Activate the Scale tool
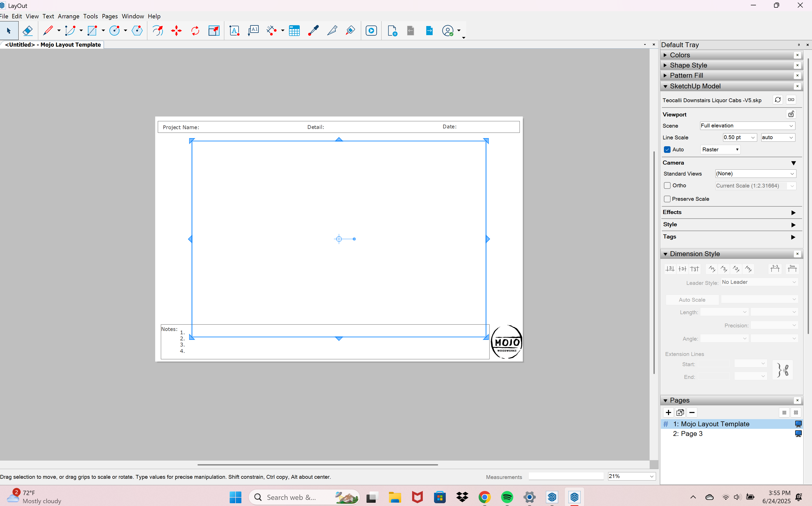This screenshot has width=812, height=506. coord(214,31)
